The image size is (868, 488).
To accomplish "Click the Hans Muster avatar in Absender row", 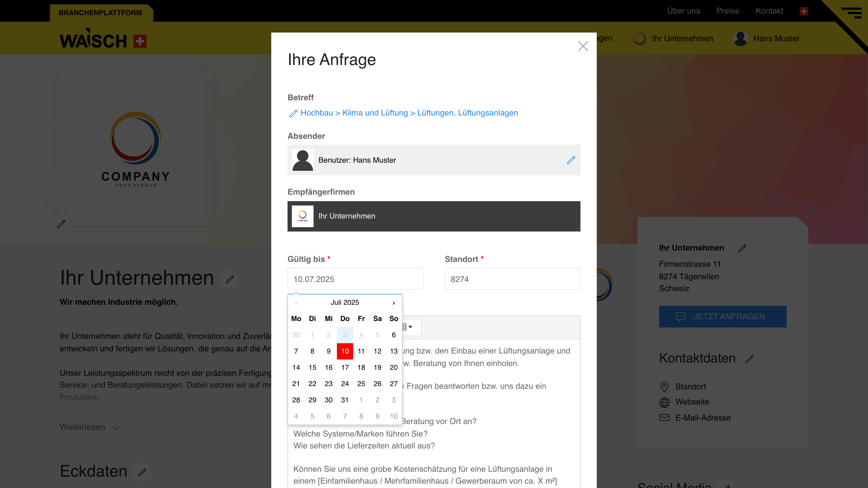I will pyautogui.click(x=303, y=160).
